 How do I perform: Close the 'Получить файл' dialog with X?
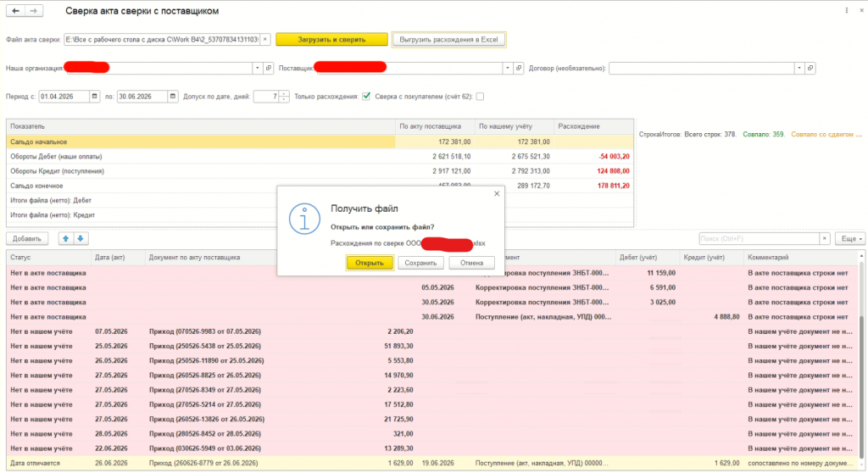point(497,193)
